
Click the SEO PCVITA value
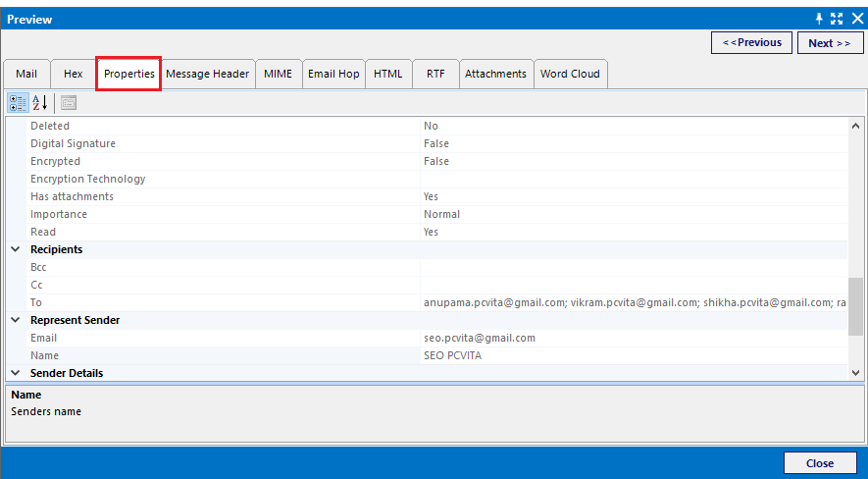pos(453,355)
